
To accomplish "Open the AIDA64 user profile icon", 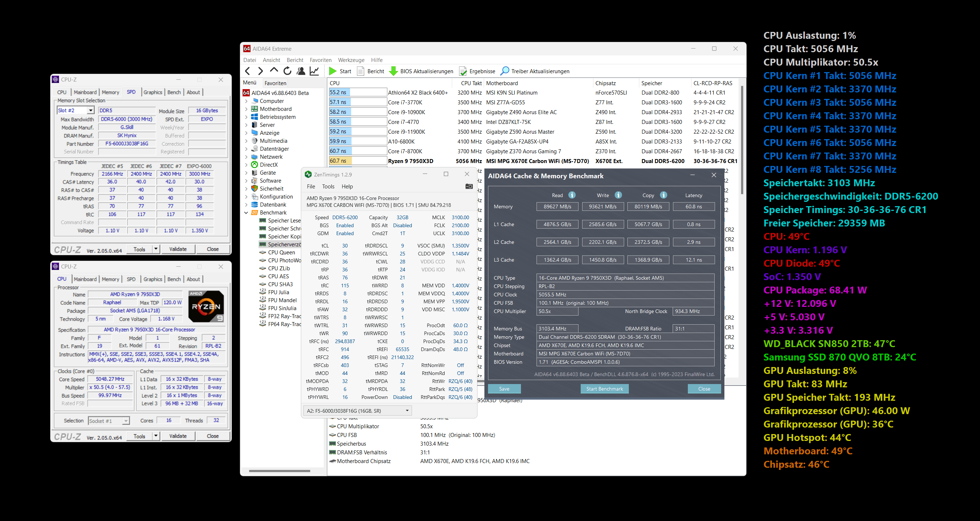I will pos(301,71).
